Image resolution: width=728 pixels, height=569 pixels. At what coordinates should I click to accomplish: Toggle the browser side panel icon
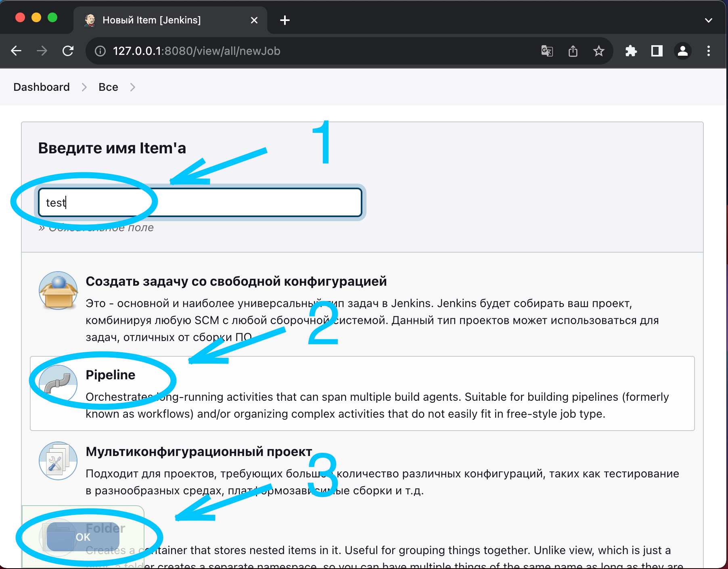657,51
